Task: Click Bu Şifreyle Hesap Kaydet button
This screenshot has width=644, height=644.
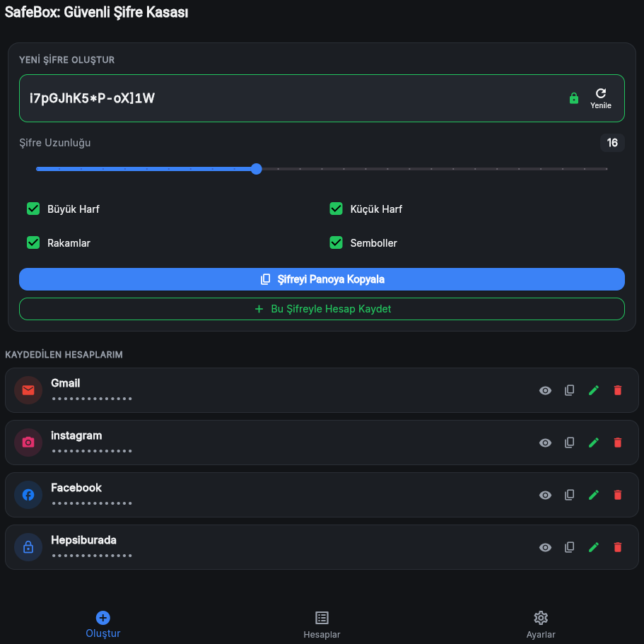Action: (322, 309)
